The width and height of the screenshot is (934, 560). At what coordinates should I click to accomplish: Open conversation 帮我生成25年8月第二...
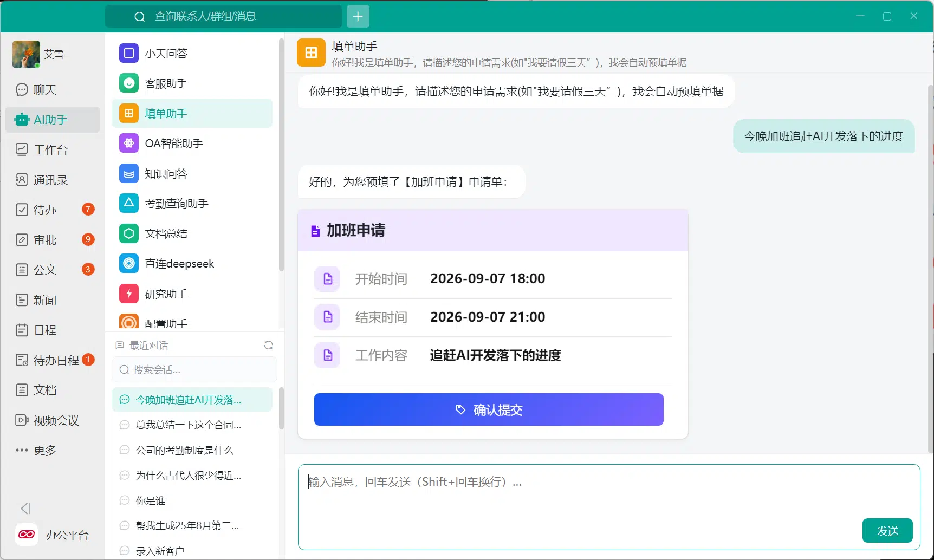(192, 525)
